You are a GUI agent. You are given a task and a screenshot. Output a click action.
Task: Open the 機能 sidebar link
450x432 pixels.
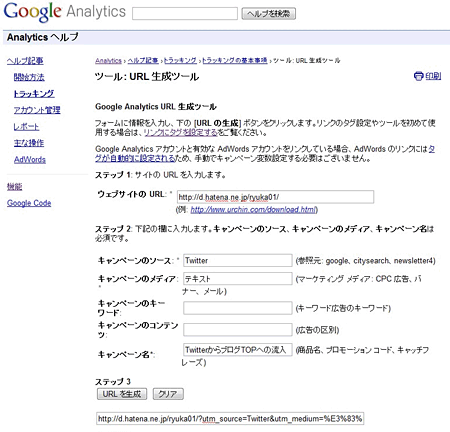(14, 187)
